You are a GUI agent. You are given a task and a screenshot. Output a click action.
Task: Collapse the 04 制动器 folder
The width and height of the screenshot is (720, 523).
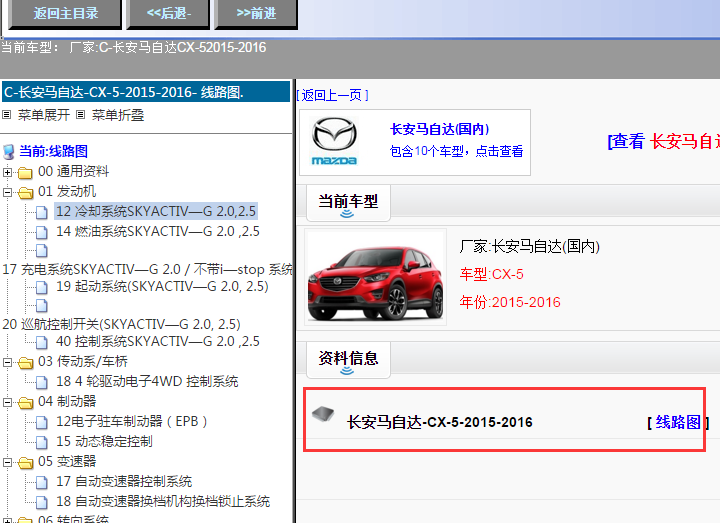pos(7,402)
